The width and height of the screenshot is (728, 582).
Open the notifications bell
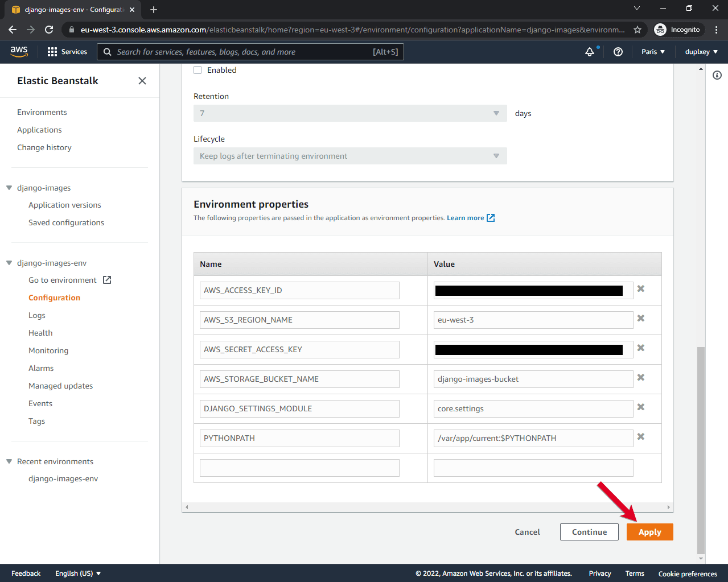pos(590,51)
